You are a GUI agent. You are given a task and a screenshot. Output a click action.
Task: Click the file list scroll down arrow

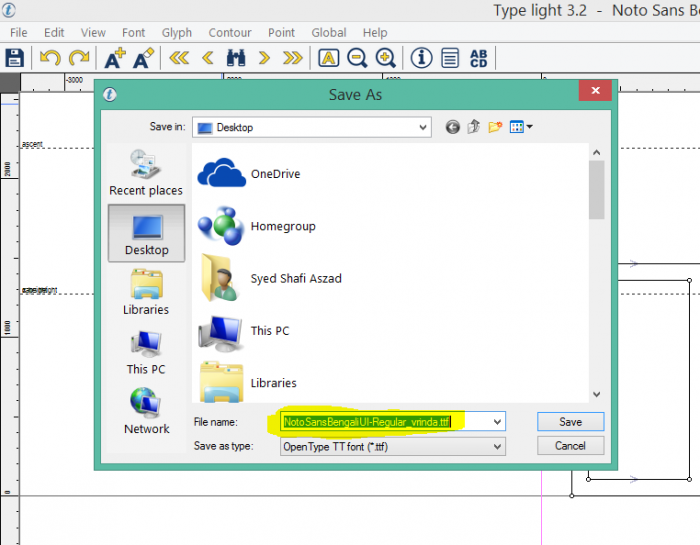[x=596, y=394]
